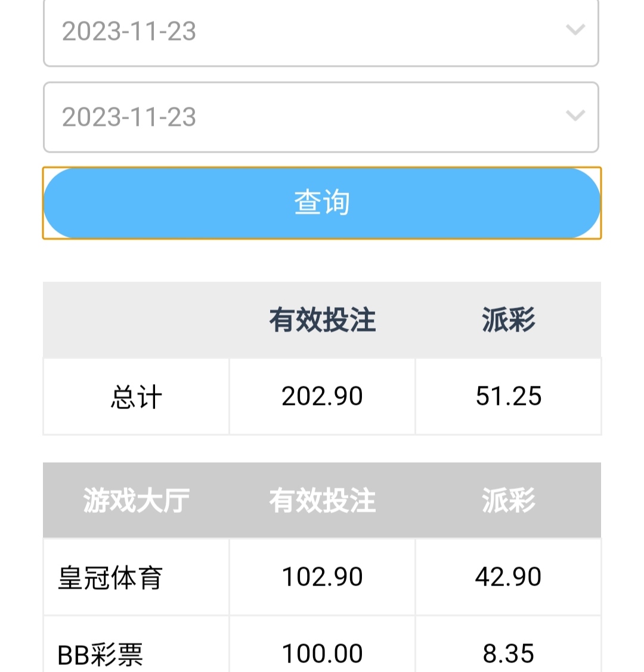Expand the end date dropdown chevron
Screen dimensions: 644x672
pos(575,115)
